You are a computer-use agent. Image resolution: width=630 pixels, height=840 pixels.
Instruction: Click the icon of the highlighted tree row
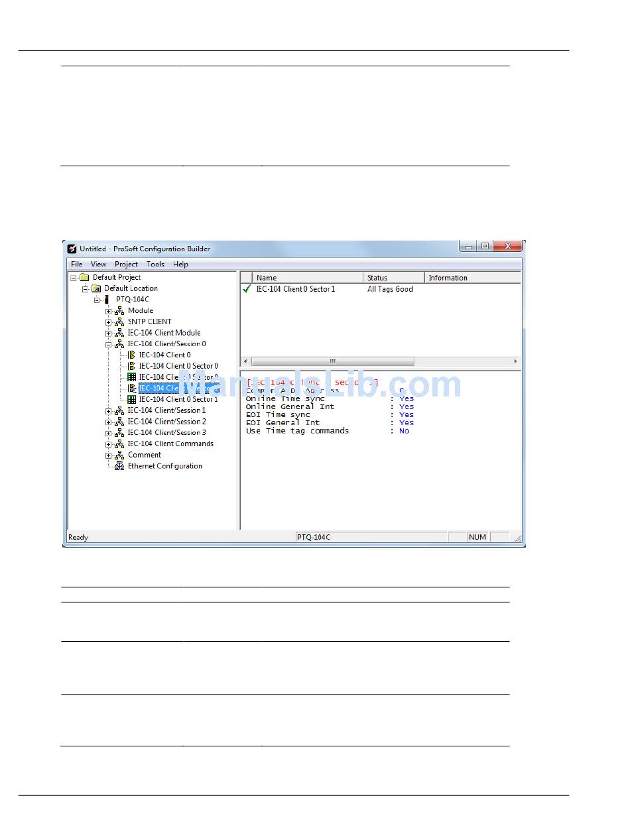(x=131, y=389)
